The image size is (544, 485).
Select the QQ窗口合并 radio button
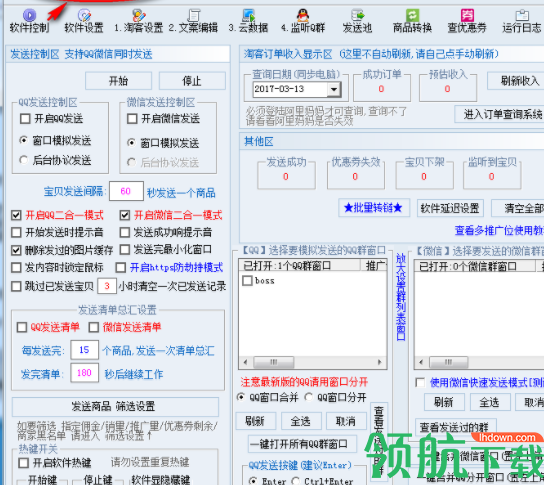[240, 397]
